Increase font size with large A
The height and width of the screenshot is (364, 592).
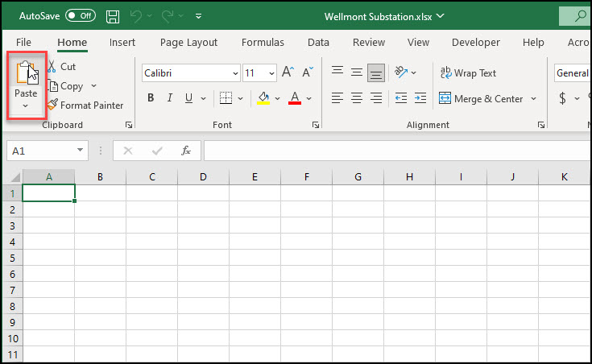(288, 72)
